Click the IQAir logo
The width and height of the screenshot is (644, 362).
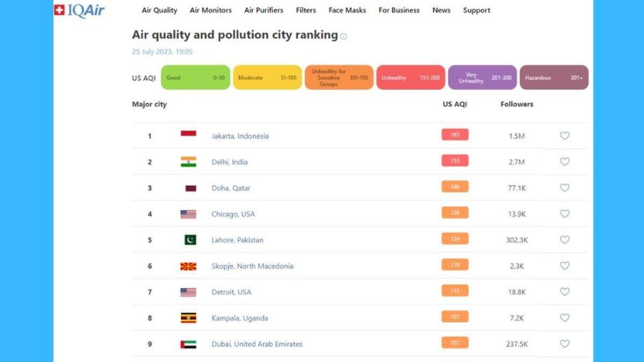[x=79, y=10]
